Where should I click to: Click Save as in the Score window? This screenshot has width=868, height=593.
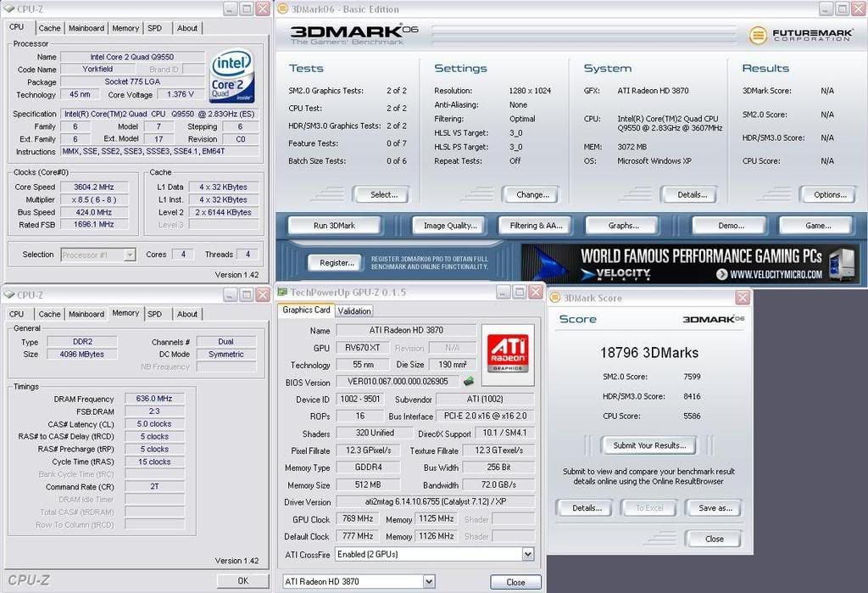coord(715,508)
